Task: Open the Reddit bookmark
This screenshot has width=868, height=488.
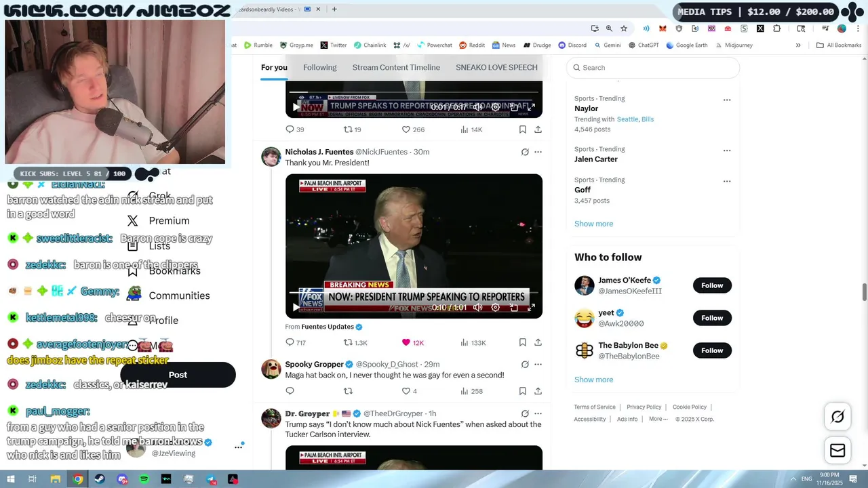Action: click(x=472, y=45)
